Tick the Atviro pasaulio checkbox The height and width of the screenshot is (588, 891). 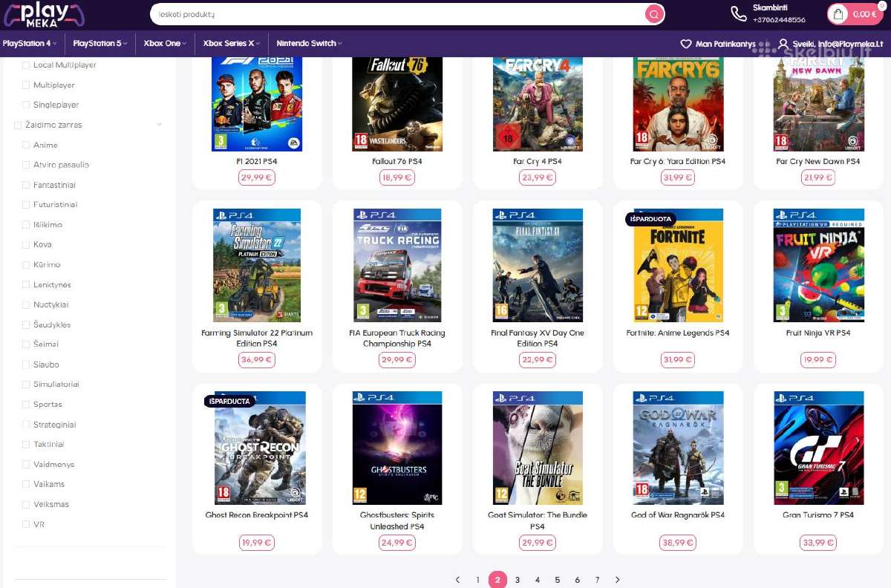coord(27,166)
